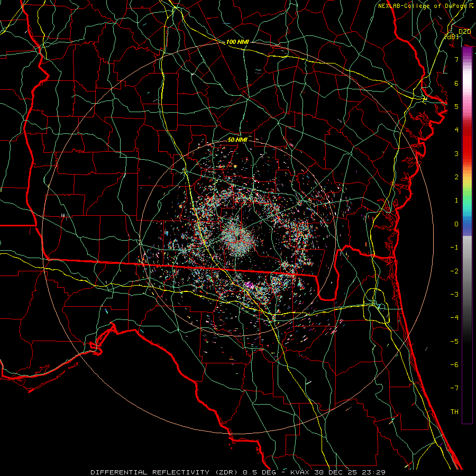Click the -4 dB value on color scale
This screenshot has width=476, height=476.
(x=454, y=318)
